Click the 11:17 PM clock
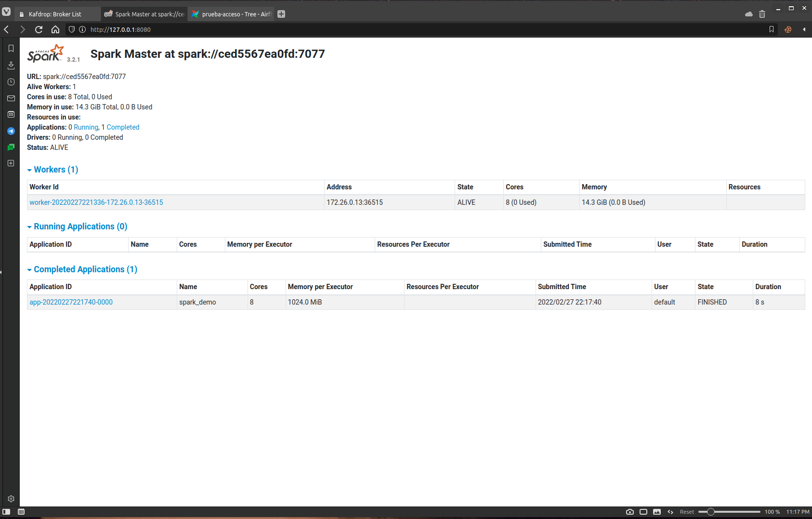 [x=798, y=512]
